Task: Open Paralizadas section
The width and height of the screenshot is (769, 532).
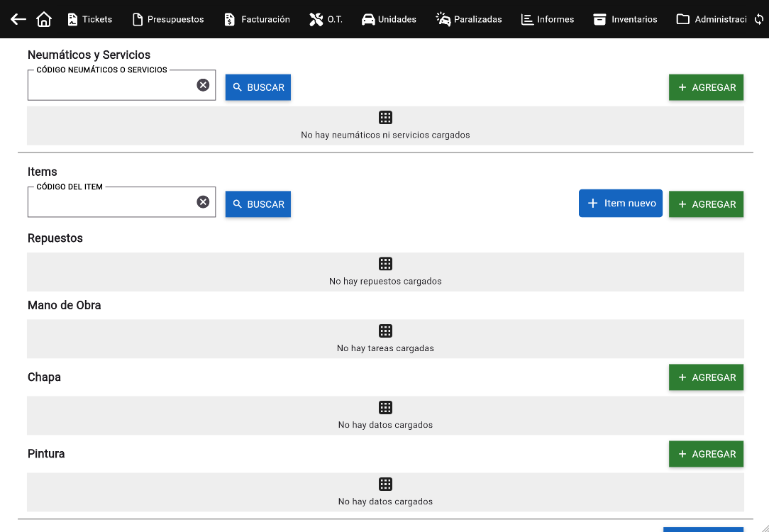Action: [469, 19]
